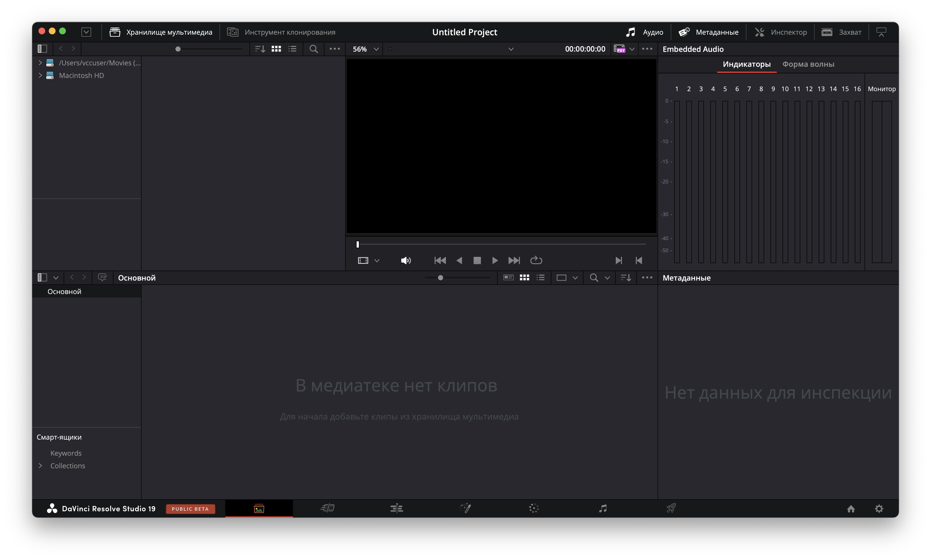The height and width of the screenshot is (560, 931).
Task: Open the 56% viewer zoom dropdown
Action: click(x=365, y=49)
